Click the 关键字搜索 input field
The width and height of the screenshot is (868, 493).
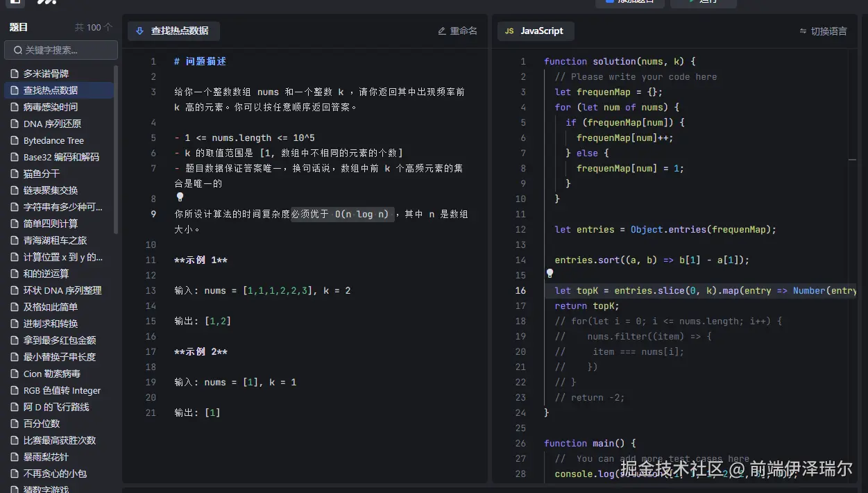[59, 50]
